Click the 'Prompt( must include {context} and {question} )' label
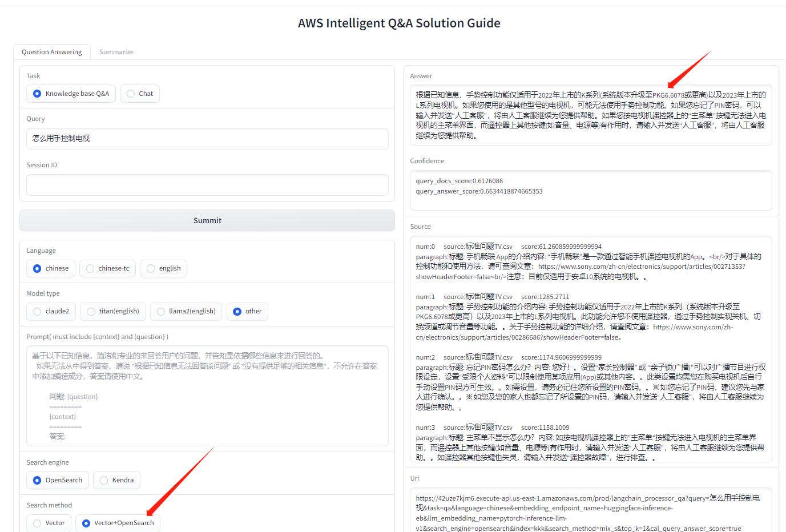786x532 pixels. point(98,337)
